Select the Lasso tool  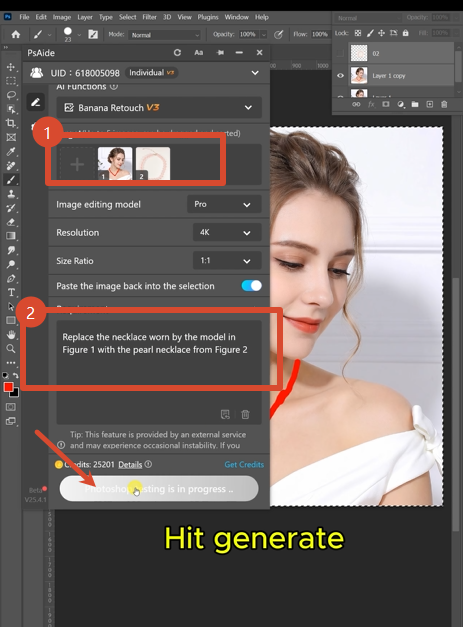(x=11, y=95)
